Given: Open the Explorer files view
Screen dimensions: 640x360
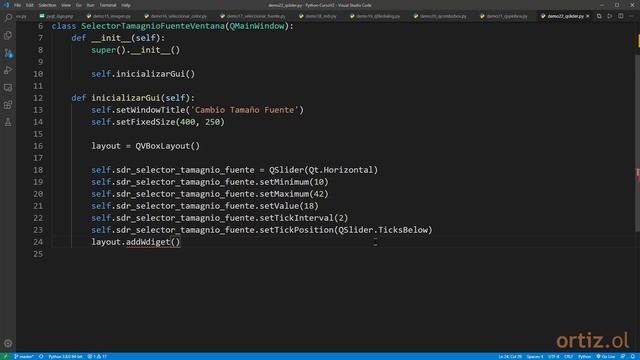Looking at the screenshot, I should coord(8,36).
